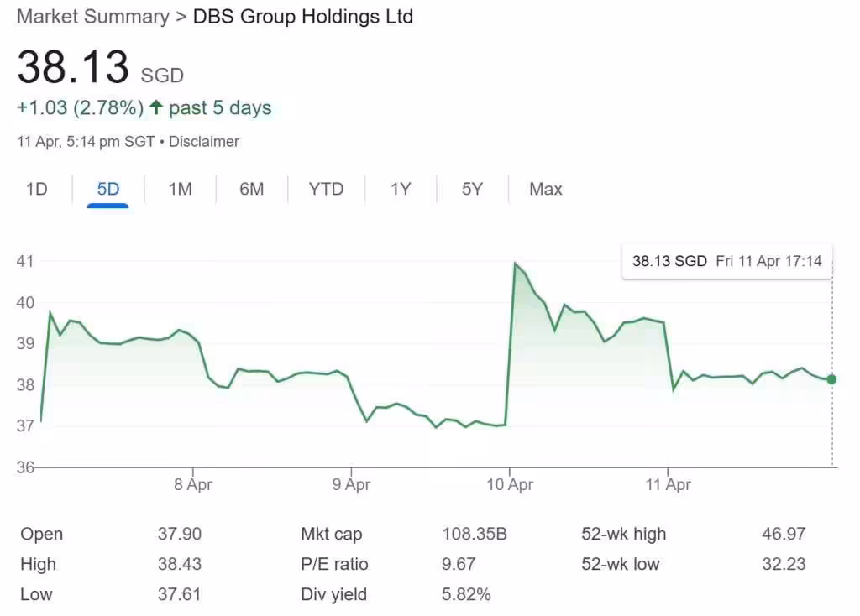Click the green current price marker dot
This screenshot has width=860, height=616.
[831, 379]
